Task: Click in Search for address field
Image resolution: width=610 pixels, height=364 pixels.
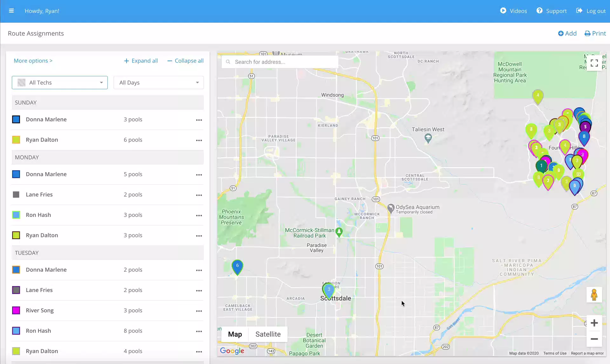Action: click(x=280, y=62)
